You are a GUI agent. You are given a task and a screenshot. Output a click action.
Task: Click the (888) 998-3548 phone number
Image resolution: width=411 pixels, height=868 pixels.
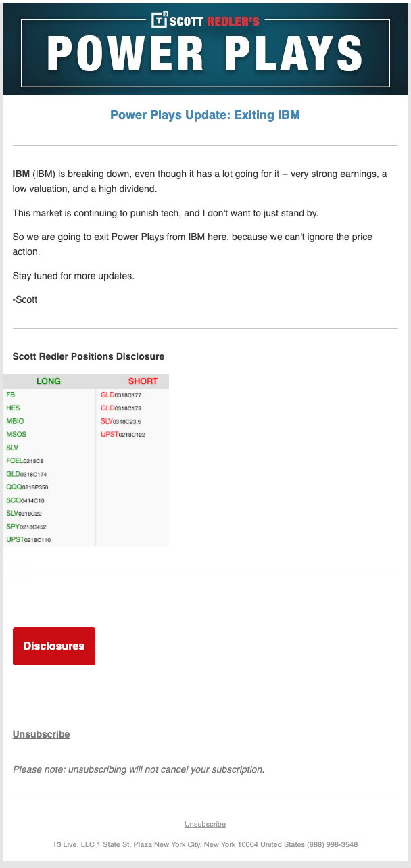click(331, 844)
